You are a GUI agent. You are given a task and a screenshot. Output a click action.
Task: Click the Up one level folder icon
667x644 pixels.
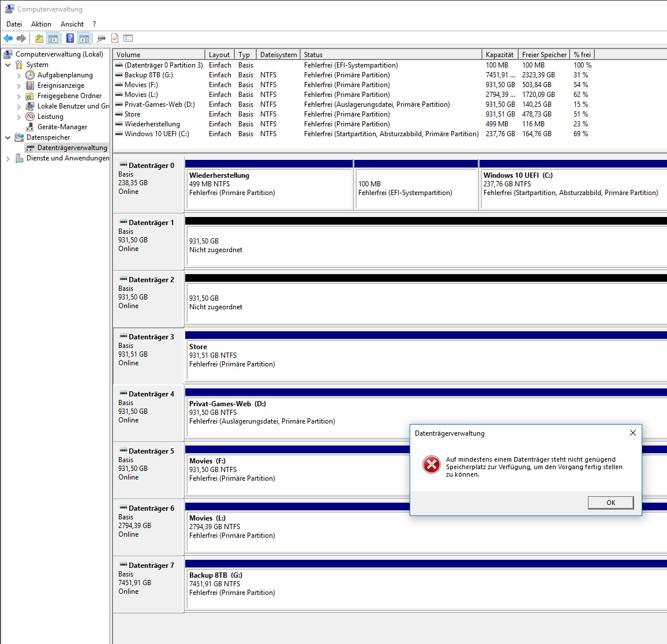coord(39,38)
